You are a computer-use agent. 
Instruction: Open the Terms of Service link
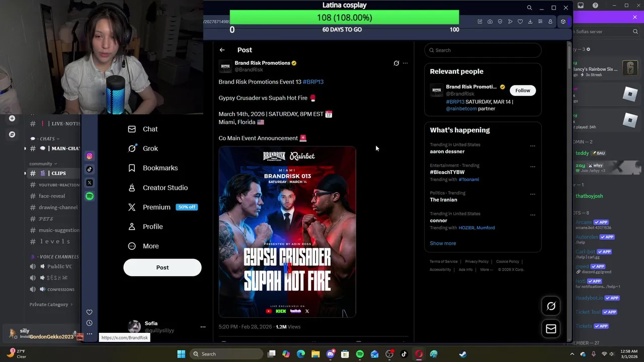444,261
